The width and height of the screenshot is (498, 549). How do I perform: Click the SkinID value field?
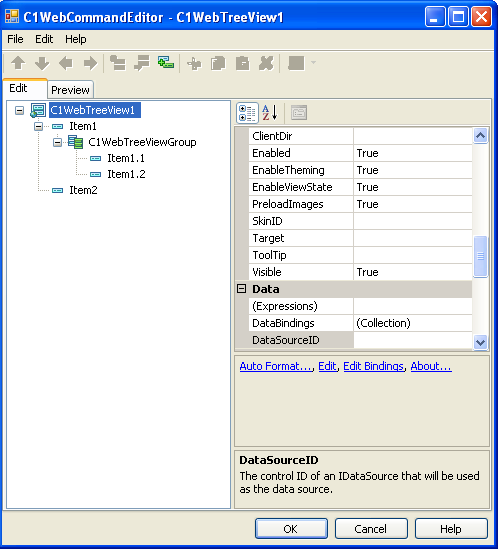click(413, 221)
